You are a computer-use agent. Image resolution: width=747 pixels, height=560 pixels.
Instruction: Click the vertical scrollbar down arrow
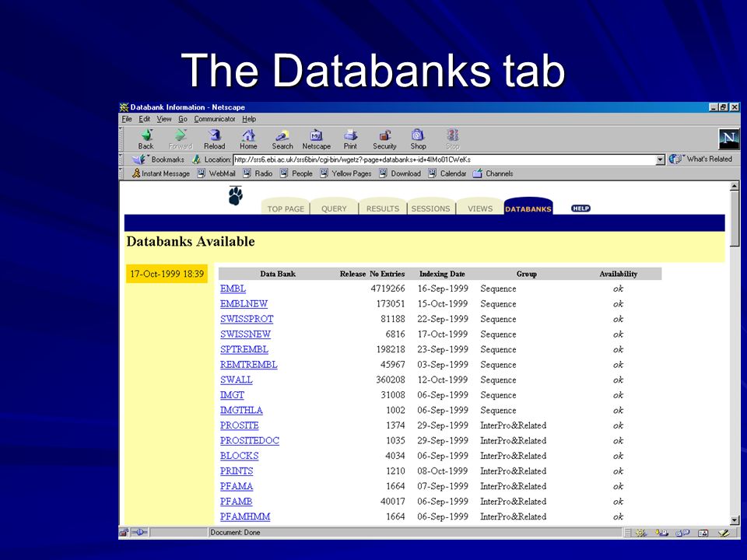pos(734,520)
